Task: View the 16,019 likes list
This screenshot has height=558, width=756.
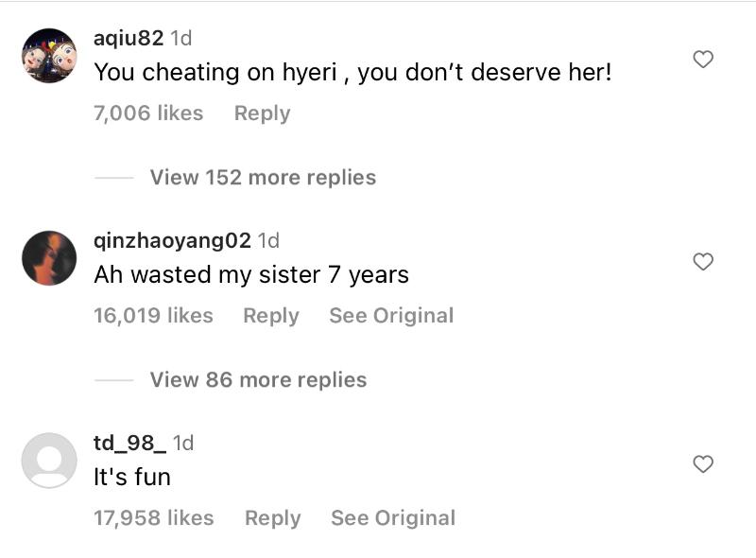Action: coord(153,316)
